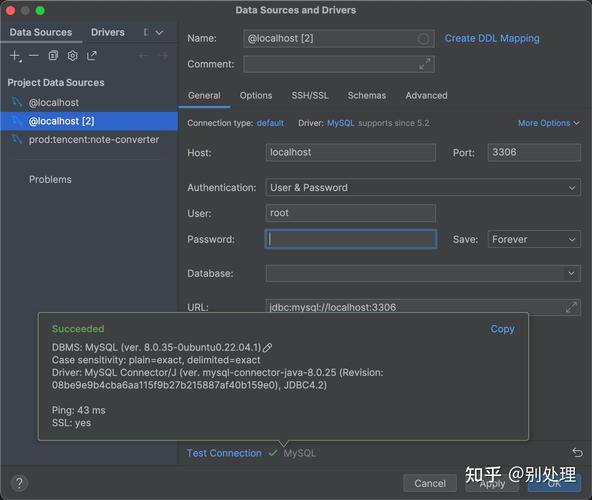Click the make global export icon
The height and width of the screenshot is (500, 592).
tap(92, 56)
